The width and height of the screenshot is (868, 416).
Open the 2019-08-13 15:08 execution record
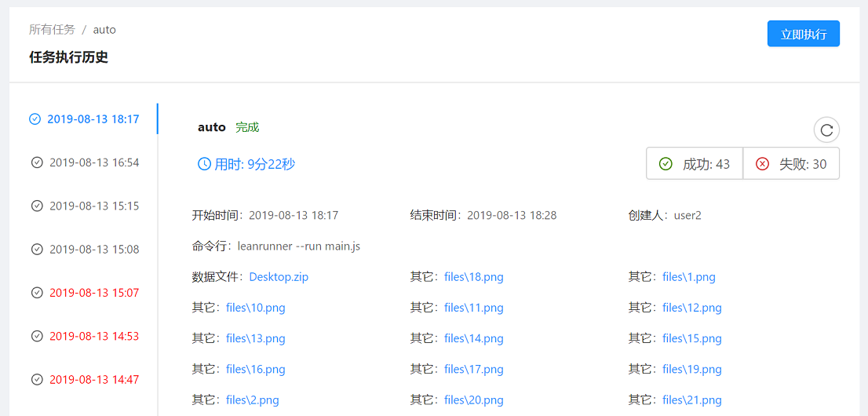(x=93, y=250)
